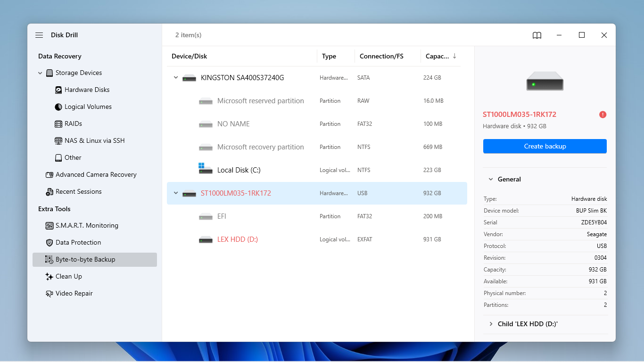The height and width of the screenshot is (362, 644).
Task: Click the device model BUP Slim BK
Action: [591, 211]
